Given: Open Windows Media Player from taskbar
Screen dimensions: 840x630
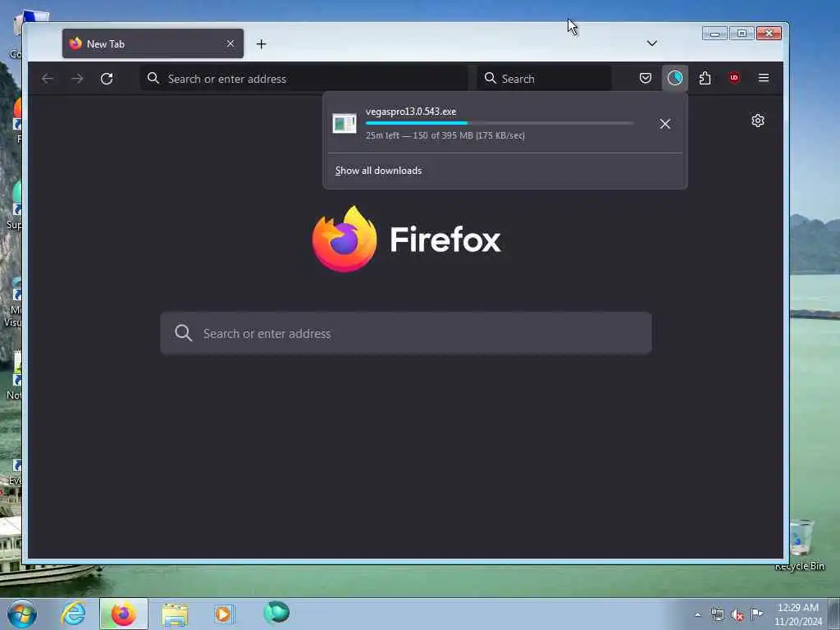Looking at the screenshot, I should pos(224,614).
